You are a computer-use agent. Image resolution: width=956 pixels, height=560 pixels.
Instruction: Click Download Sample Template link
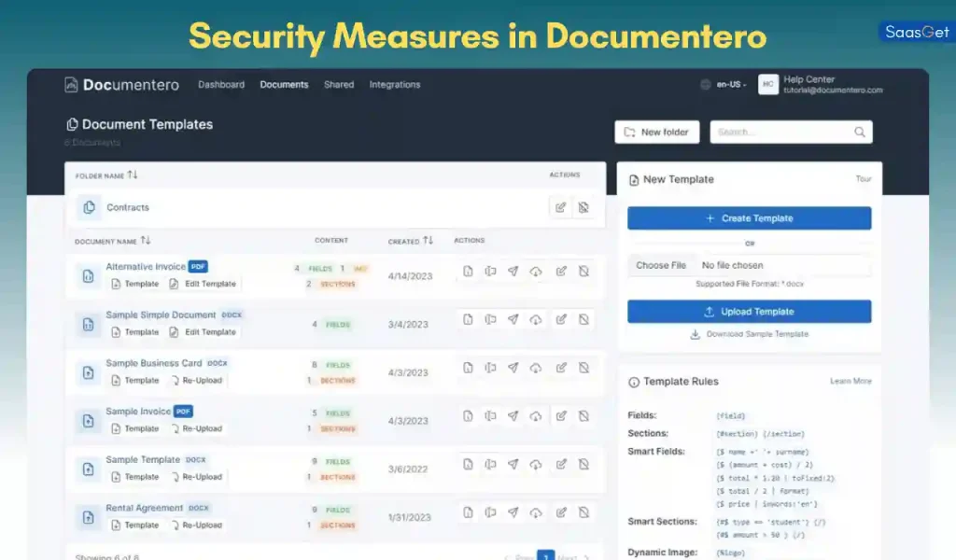pyautogui.click(x=750, y=334)
